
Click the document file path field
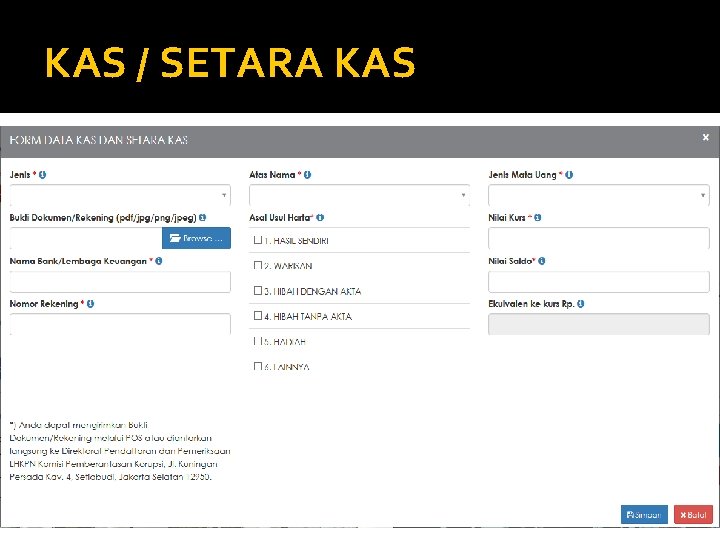pyautogui.click(x=86, y=238)
